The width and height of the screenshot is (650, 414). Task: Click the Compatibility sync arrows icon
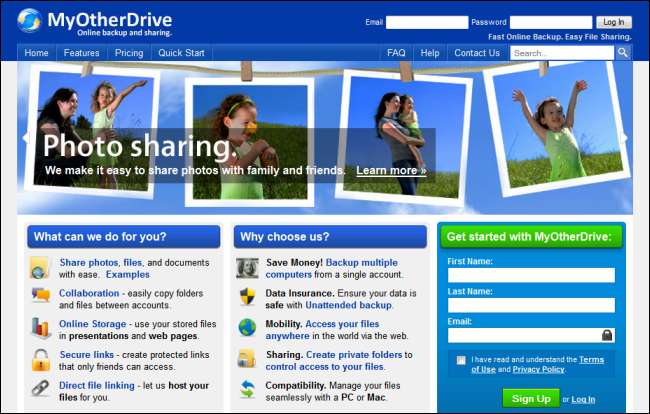tap(247, 389)
